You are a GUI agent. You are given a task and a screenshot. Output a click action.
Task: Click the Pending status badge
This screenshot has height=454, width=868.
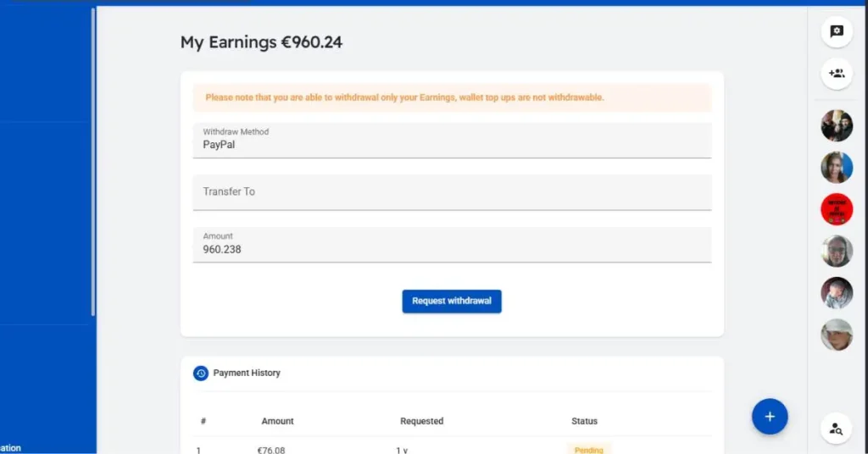(x=588, y=450)
